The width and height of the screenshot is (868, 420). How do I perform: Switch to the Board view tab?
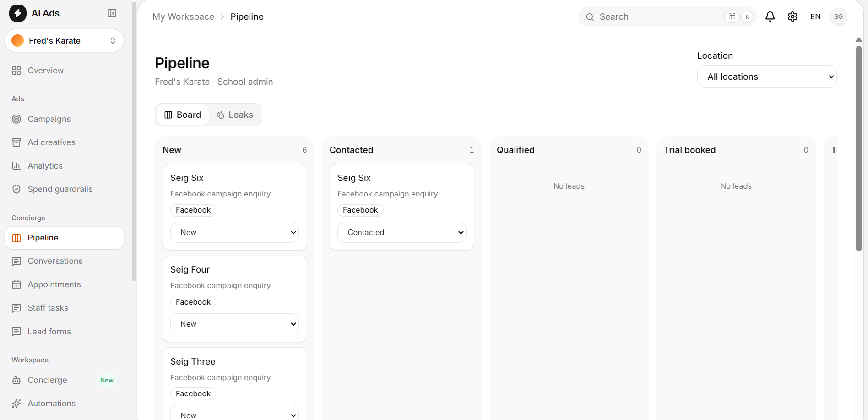tap(183, 115)
